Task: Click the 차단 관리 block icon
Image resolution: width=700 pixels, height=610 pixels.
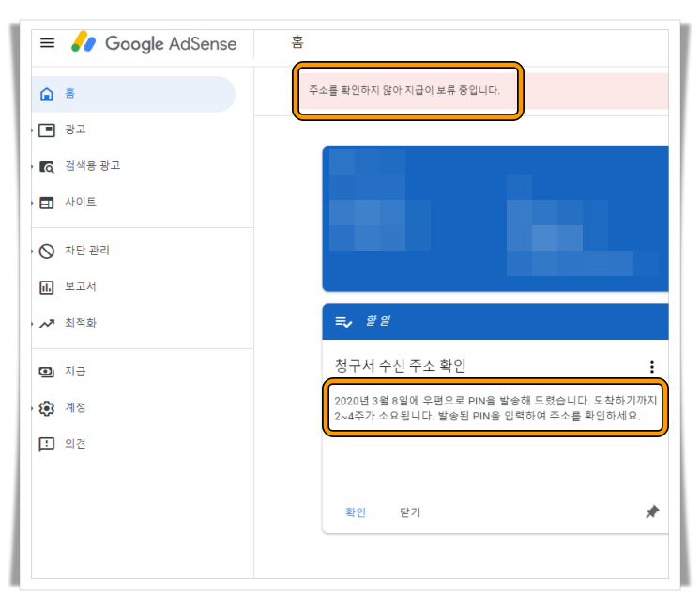Action: coord(46,251)
